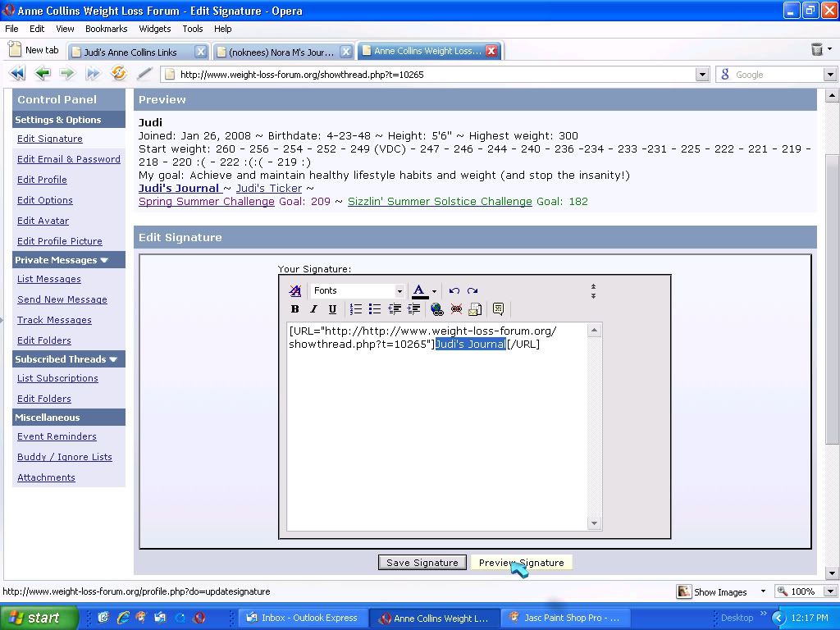Image resolution: width=840 pixels, height=630 pixels.
Task: Click the Unlink icon in editor toolbar
Action: [456, 309]
